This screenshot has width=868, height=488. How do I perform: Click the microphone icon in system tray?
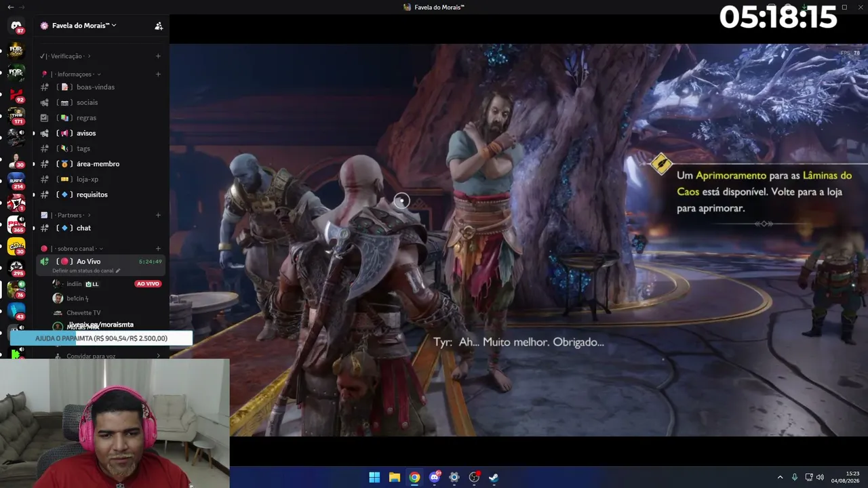[795, 477]
